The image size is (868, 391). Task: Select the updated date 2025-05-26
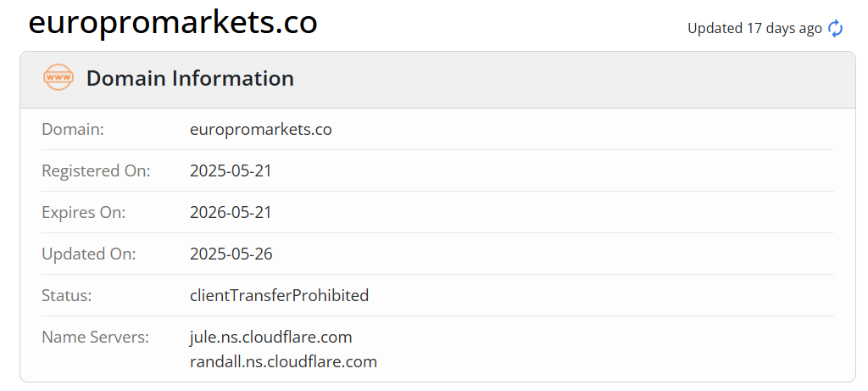(231, 254)
